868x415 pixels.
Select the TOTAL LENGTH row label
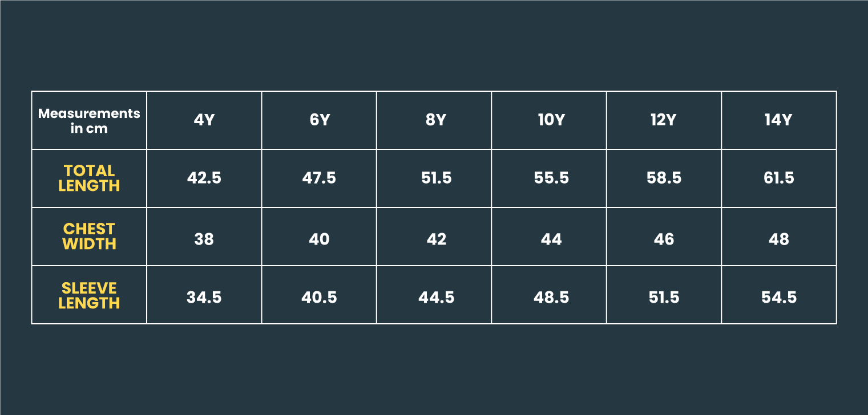pyautogui.click(x=89, y=178)
